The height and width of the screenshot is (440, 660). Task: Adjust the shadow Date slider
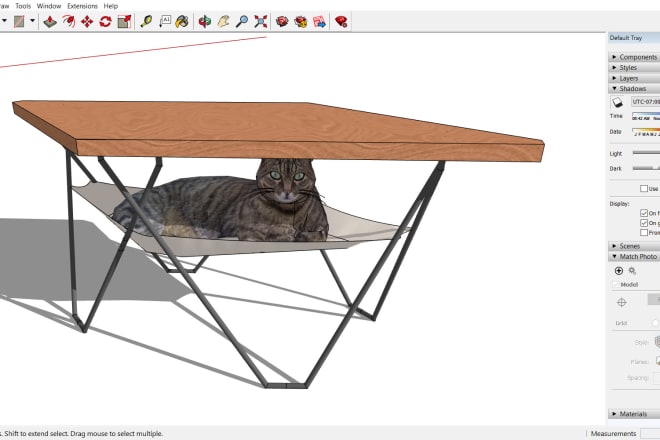(646, 132)
